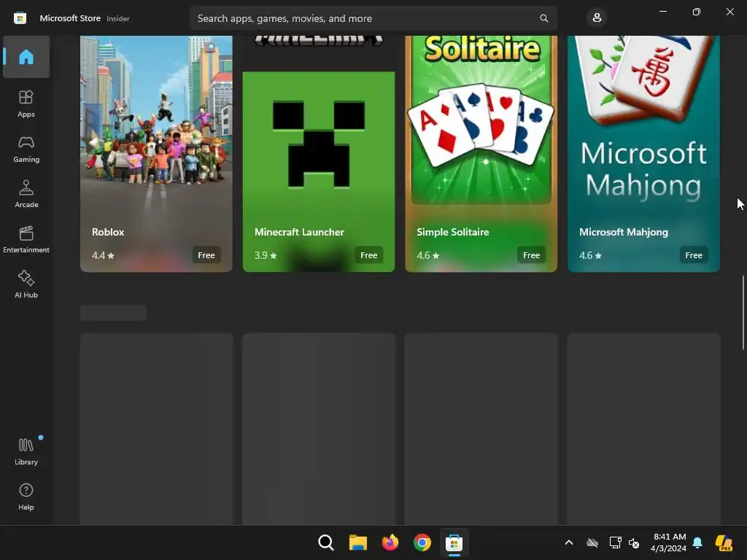Screen dimensions: 747x560
Task: Open the Library section
Action: 26,452
